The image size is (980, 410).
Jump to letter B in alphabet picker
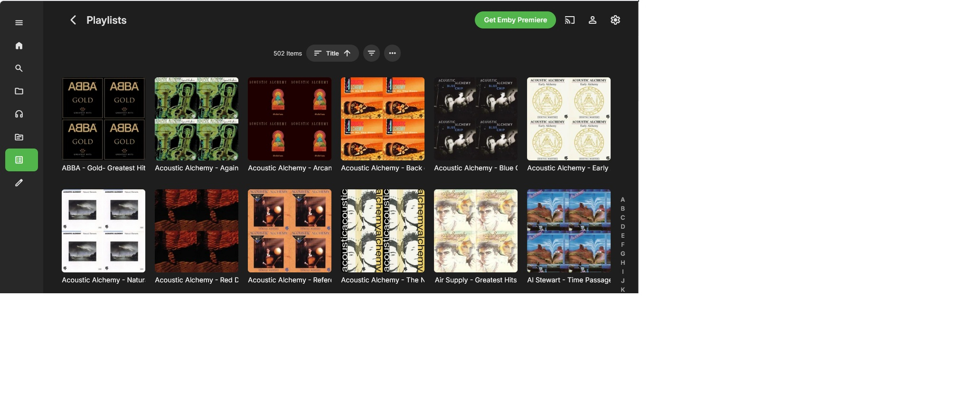pyautogui.click(x=622, y=209)
